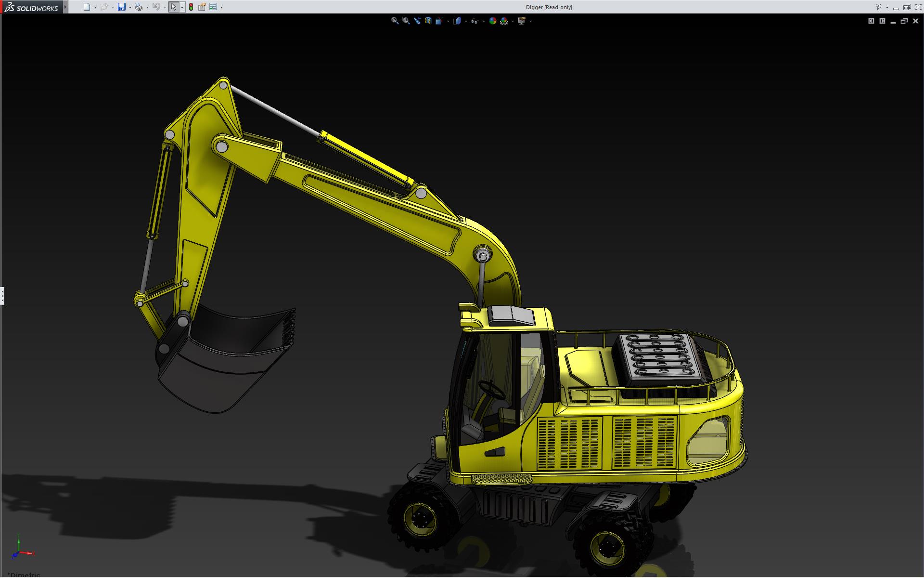
Task: Save the document with the floppy icon
Action: [121, 7]
